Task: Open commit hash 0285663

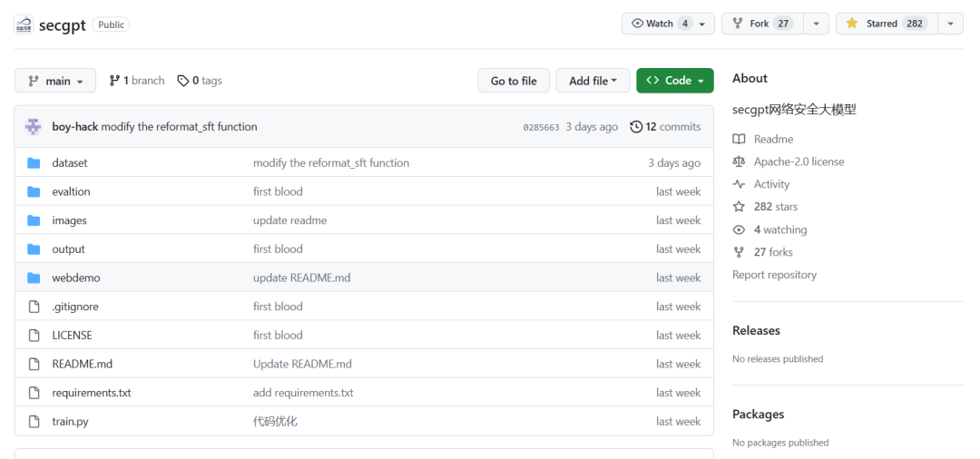Action: pos(541,127)
